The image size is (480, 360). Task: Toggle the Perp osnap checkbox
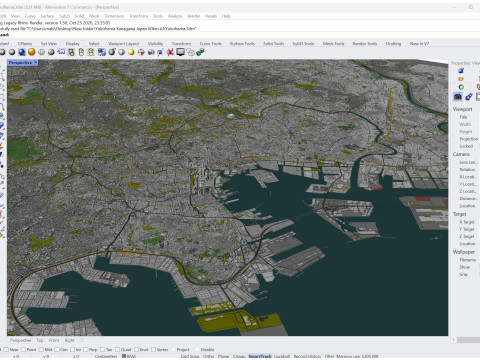[x=86, y=350]
